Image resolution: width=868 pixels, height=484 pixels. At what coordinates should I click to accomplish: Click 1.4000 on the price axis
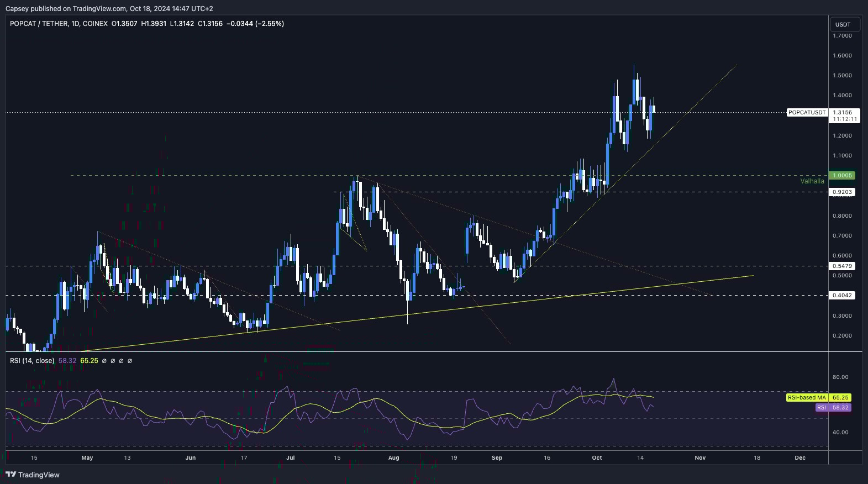843,96
